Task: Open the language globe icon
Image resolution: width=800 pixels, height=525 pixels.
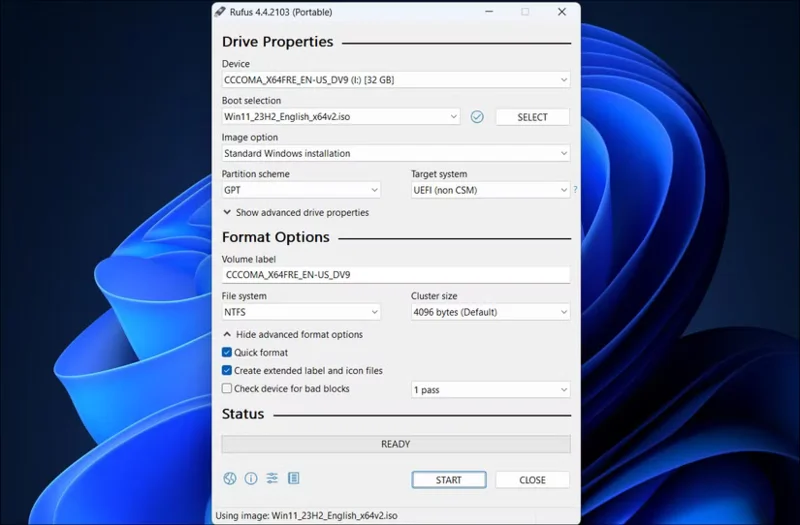Action: (230, 479)
